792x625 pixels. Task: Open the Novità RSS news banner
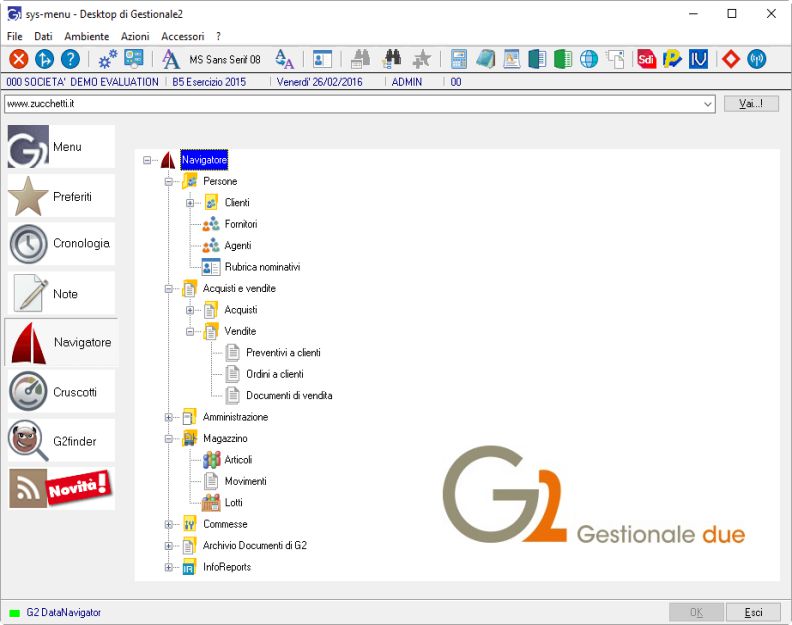click(61, 488)
